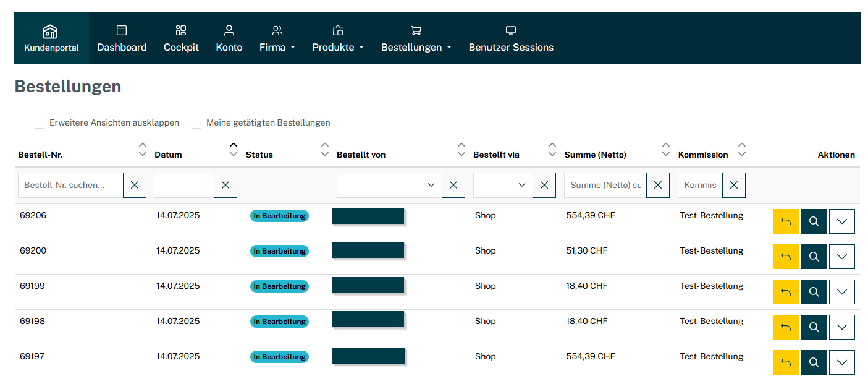Clear the Kommission filter with X
868x381 pixels.
tap(733, 185)
